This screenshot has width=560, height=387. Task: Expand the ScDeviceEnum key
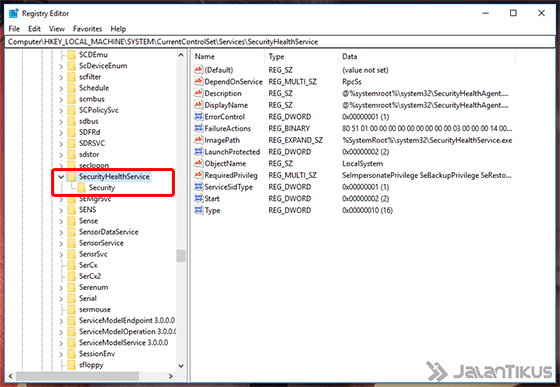61,66
